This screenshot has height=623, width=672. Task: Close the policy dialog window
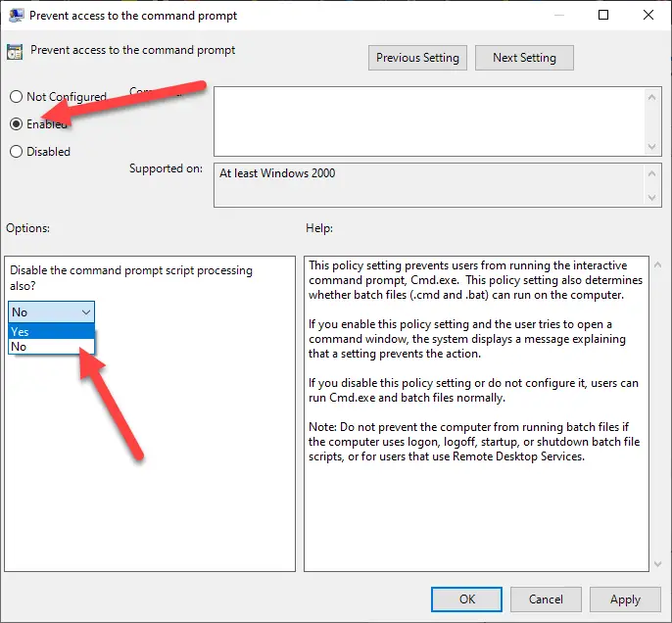point(648,15)
